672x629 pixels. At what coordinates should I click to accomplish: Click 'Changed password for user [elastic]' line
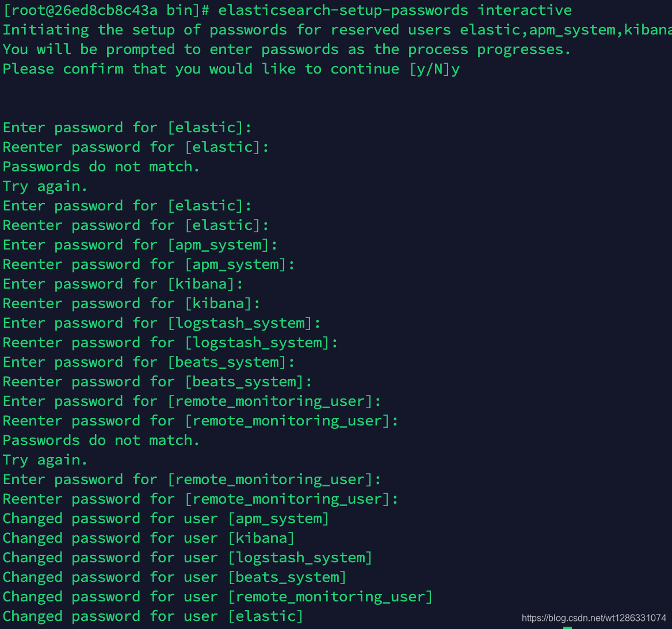[x=153, y=616]
